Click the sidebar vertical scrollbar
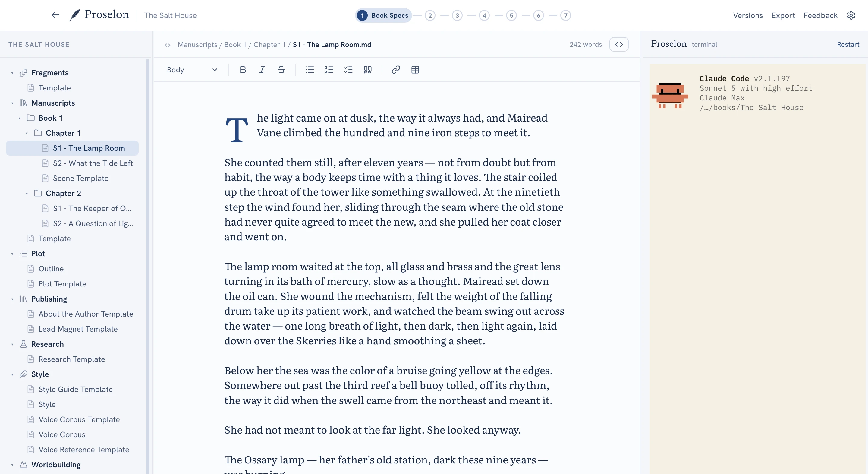 [x=148, y=266]
